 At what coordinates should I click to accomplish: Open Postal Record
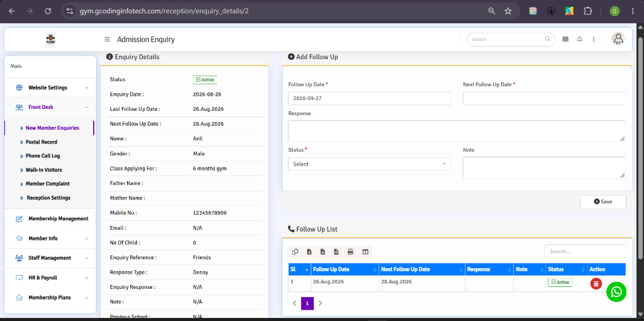(41, 142)
